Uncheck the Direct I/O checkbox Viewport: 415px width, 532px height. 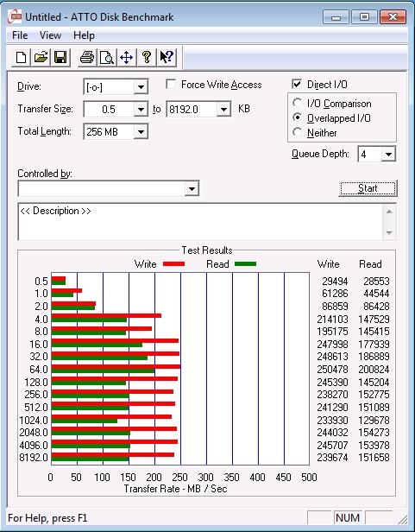pyautogui.click(x=297, y=84)
